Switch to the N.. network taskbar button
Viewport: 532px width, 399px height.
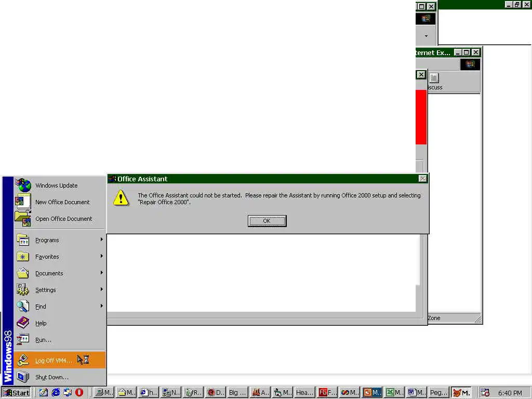[x=170, y=393]
